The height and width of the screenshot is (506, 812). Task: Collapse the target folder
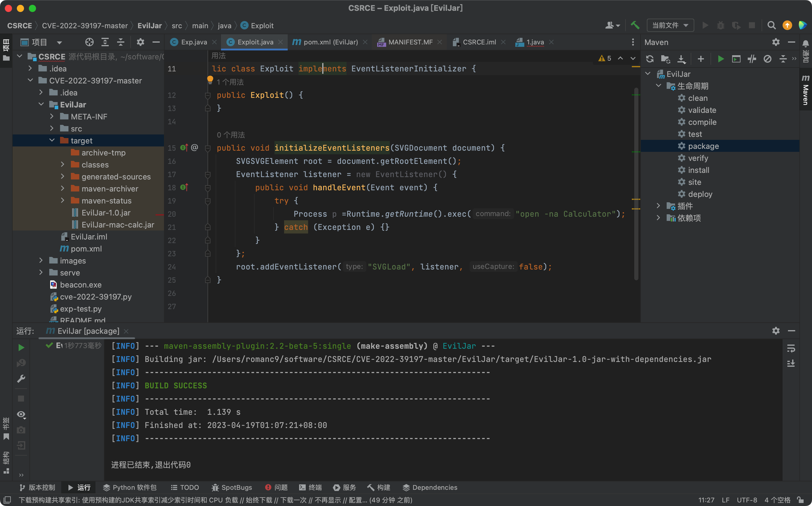tap(52, 140)
